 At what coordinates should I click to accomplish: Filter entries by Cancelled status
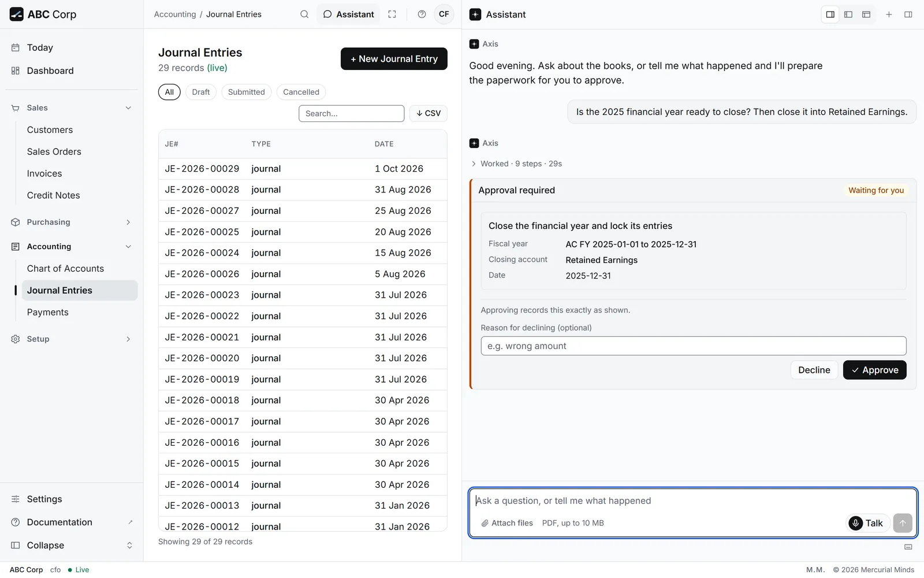pyautogui.click(x=301, y=92)
